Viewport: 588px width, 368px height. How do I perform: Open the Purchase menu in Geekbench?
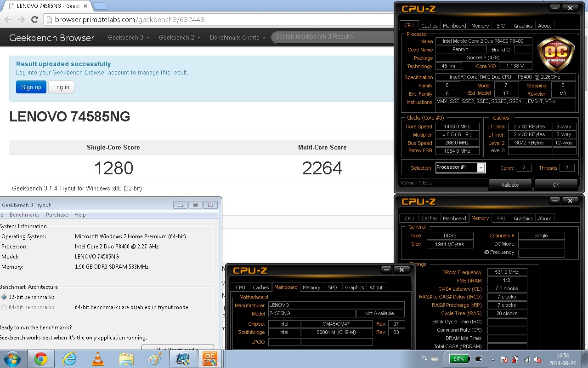(57, 215)
